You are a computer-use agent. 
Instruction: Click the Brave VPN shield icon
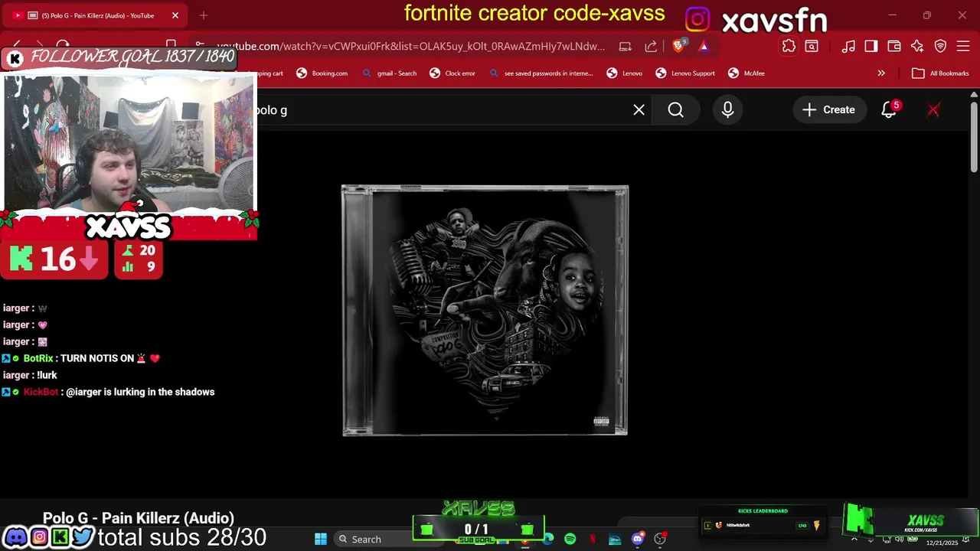point(940,47)
